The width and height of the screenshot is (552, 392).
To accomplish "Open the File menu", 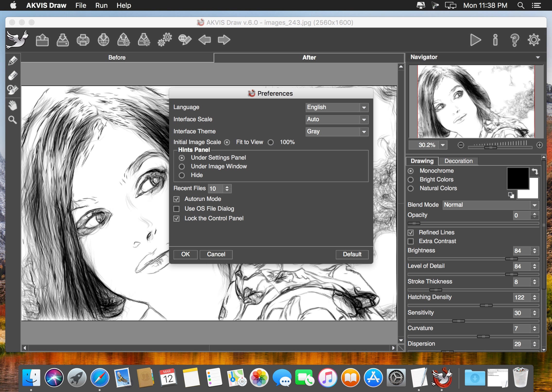I will [81, 5].
